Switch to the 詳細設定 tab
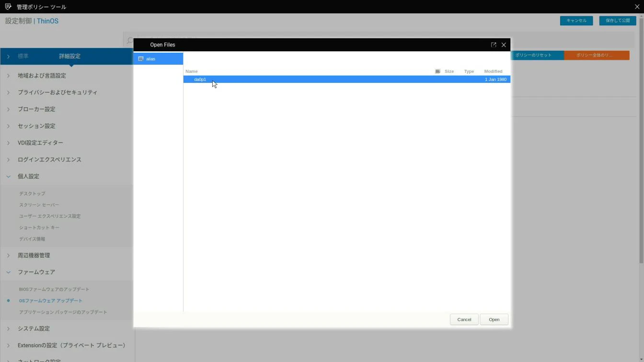644x362 pixels. [x=70, y=57]
